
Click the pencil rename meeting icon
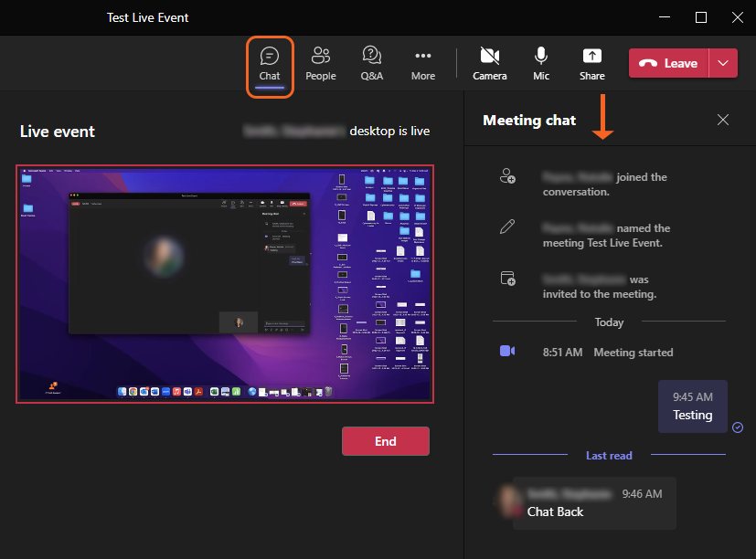(507, 228)
